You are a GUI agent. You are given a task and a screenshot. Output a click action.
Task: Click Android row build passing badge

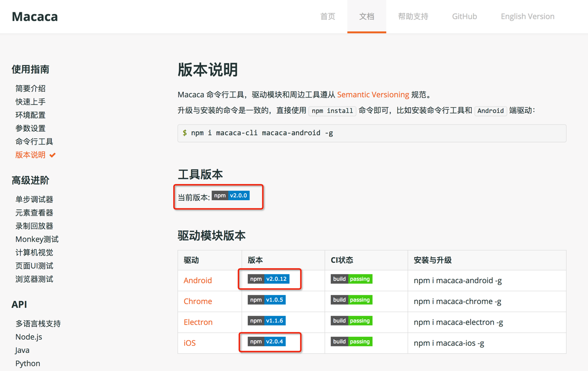coord(352,279)
